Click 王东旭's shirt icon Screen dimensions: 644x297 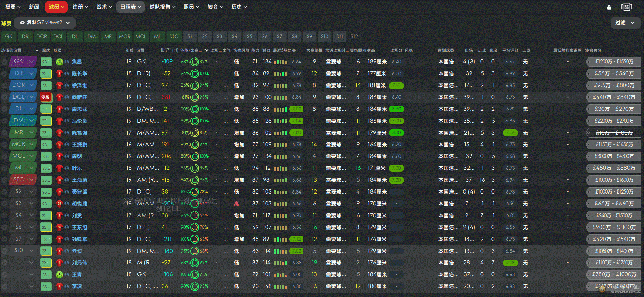pos(59,227)
